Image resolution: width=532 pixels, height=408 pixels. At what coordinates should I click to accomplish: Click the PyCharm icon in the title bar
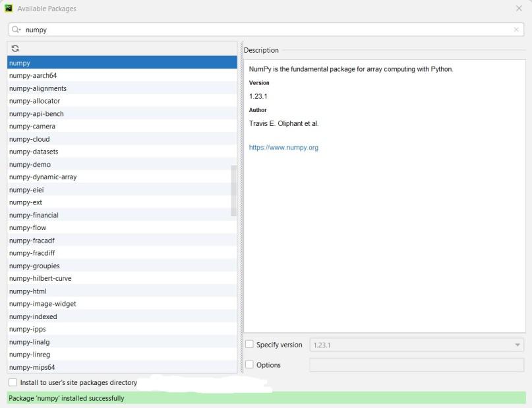coord(9,9)
